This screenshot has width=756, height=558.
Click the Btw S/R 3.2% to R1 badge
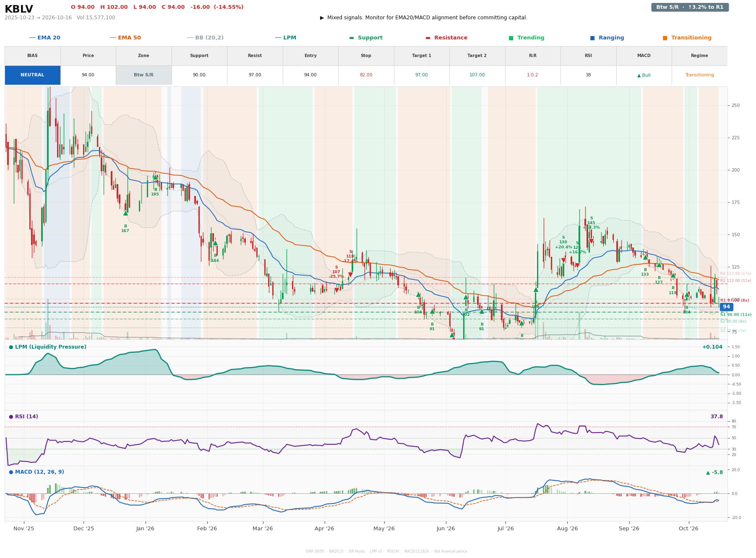point(690,7)
